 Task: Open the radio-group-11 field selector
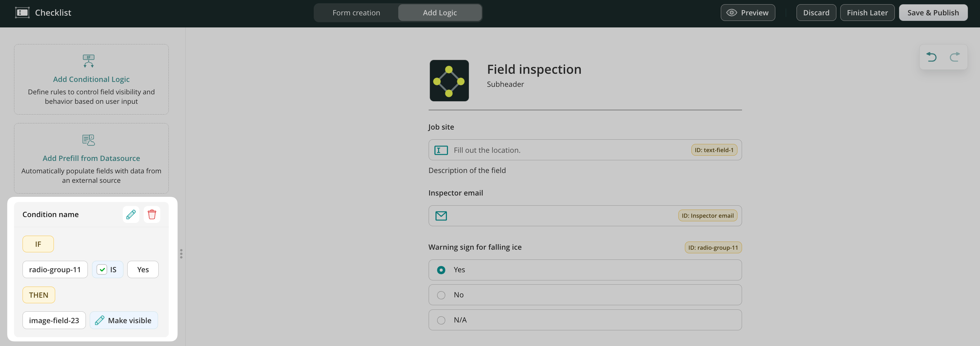coord(55,270)
